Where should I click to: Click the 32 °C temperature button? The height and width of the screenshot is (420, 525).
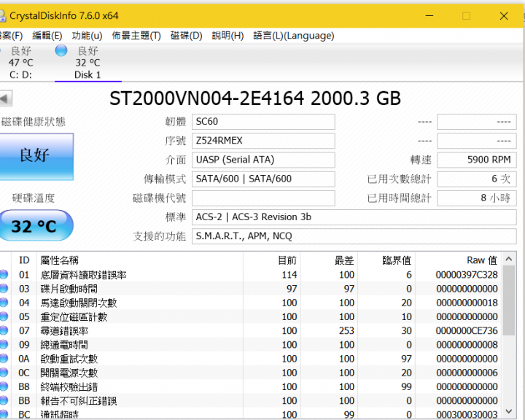click(36, 225)
